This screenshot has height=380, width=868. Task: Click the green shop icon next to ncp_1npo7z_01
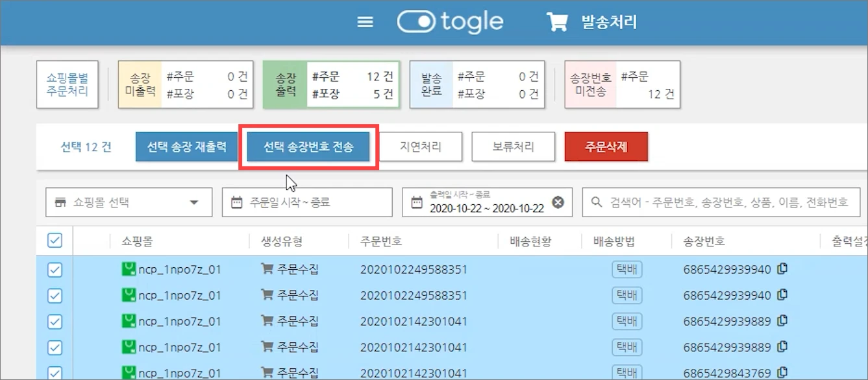[x=129, y=268]
